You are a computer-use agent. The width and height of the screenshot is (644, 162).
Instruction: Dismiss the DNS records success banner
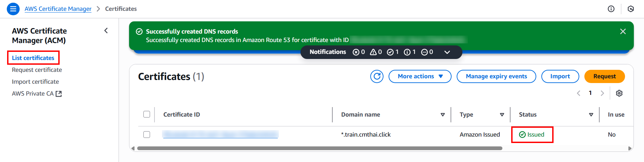point(623,32)
